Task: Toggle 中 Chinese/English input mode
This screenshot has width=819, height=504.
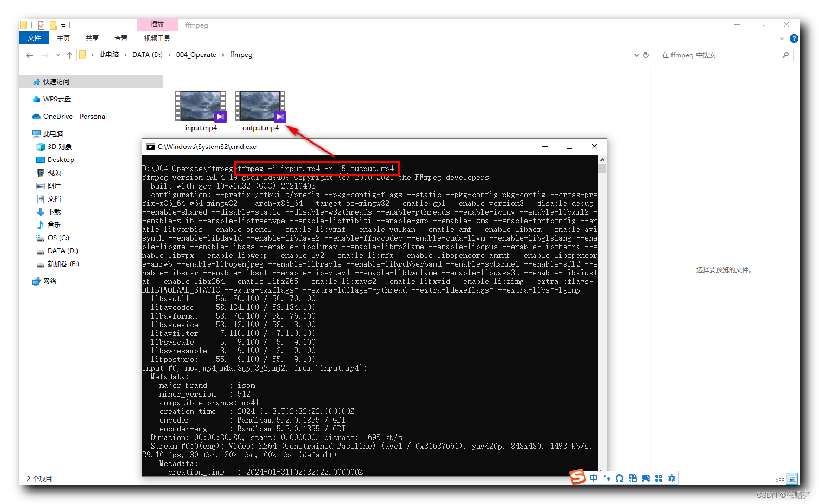Action: click(x=593, y=478)
